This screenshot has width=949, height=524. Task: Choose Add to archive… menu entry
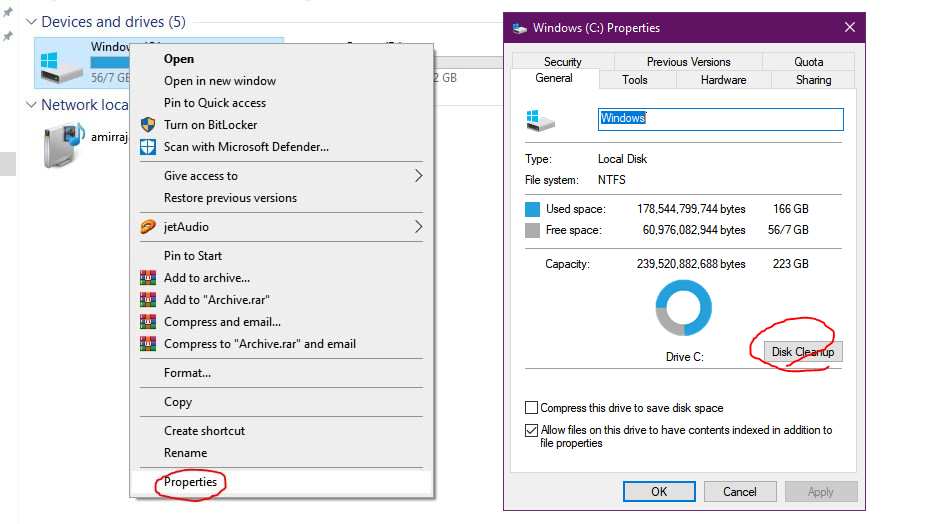tap(207, 278)
